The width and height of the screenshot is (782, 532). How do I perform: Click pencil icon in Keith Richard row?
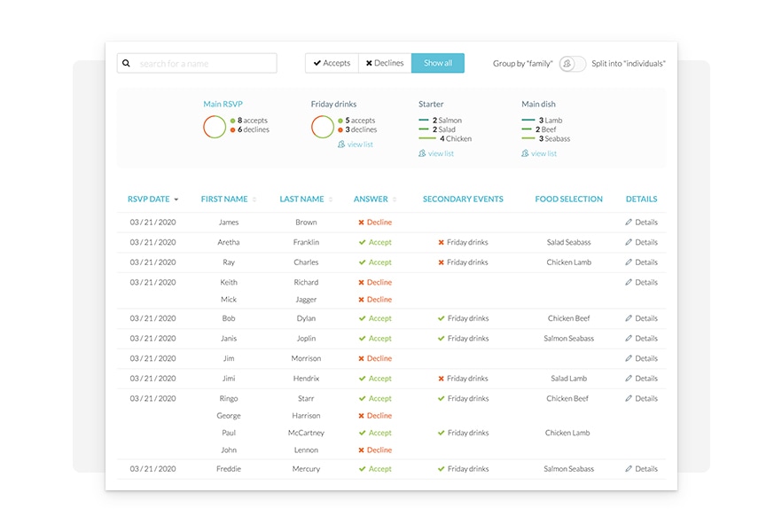tap(629, 282)
